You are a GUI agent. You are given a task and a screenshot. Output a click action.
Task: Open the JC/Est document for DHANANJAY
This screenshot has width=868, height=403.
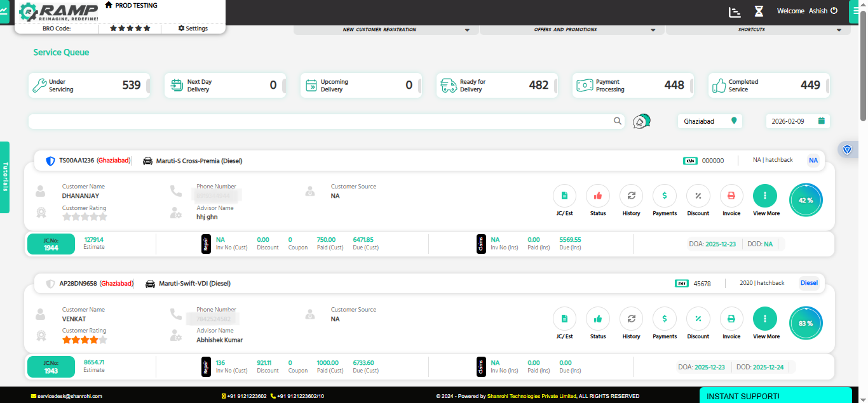(x=564, y=195)
